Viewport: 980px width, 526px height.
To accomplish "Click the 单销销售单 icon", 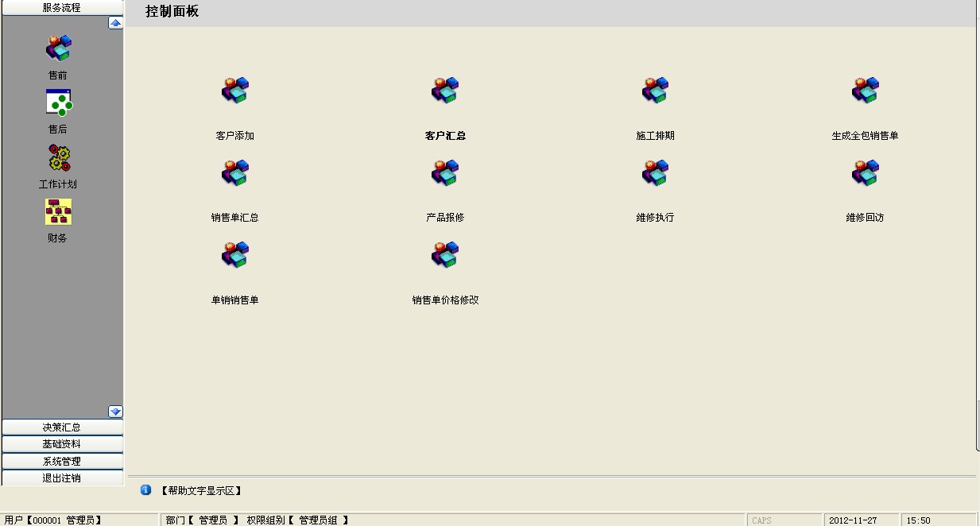I will [235, 255].
